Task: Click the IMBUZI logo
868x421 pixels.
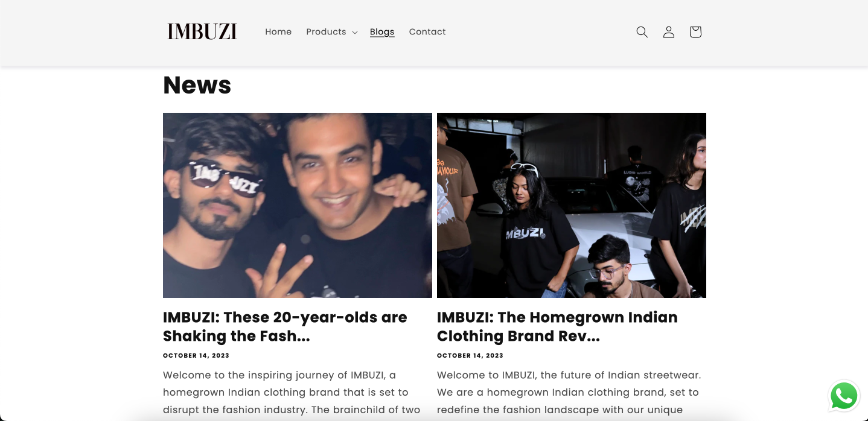Action: click(202, 32)
